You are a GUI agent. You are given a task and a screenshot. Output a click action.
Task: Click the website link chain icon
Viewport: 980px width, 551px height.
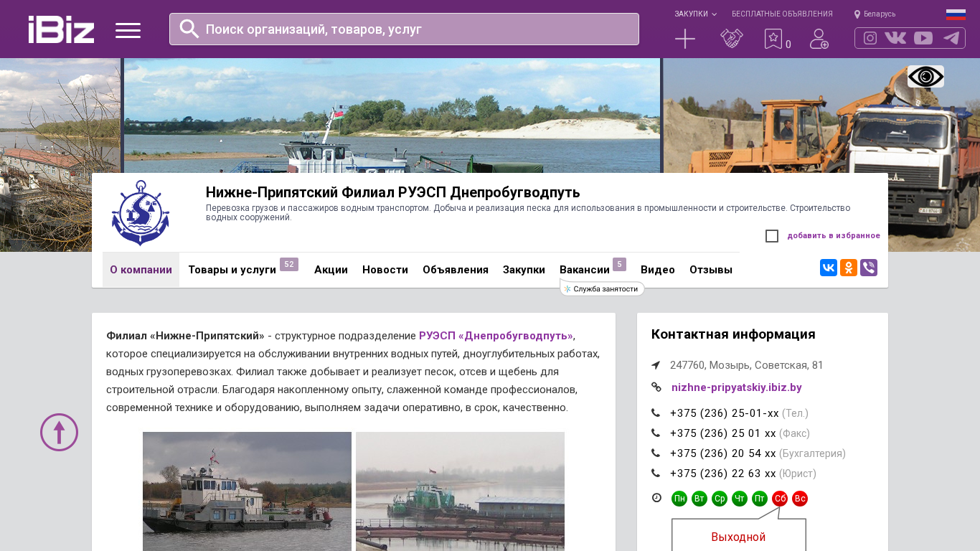point(656,387)
